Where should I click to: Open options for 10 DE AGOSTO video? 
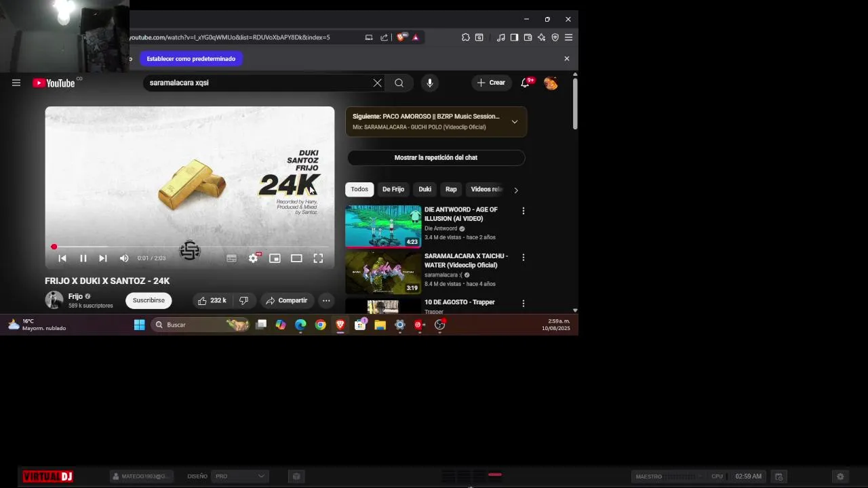pyautogui.click(x=523, y=303)
